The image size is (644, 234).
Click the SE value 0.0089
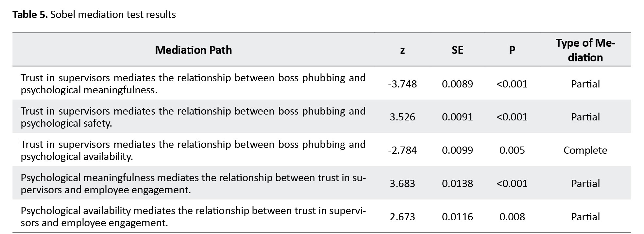point(457,84)
